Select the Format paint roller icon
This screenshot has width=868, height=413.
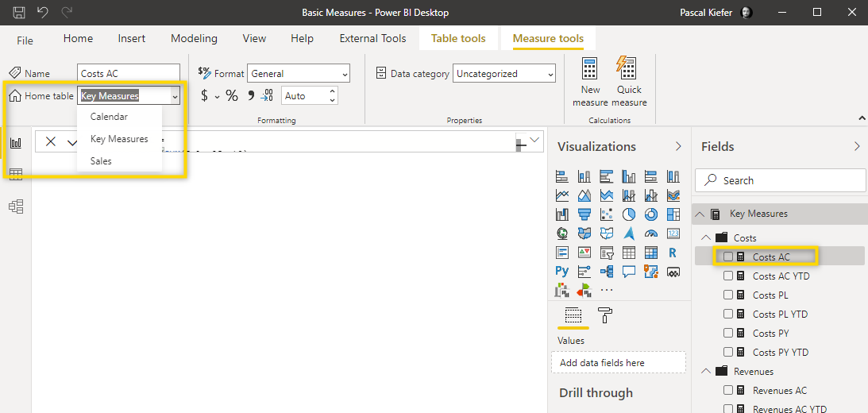click(x=604, y=315)
